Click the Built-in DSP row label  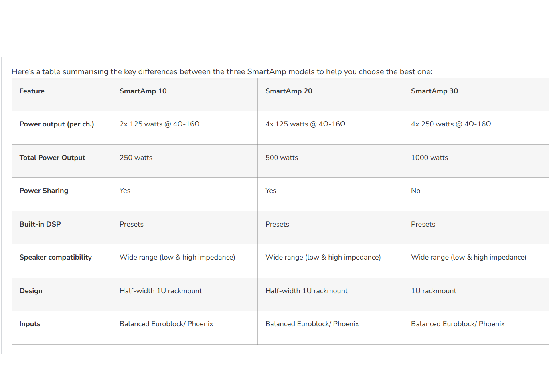[x=40, y=224]
